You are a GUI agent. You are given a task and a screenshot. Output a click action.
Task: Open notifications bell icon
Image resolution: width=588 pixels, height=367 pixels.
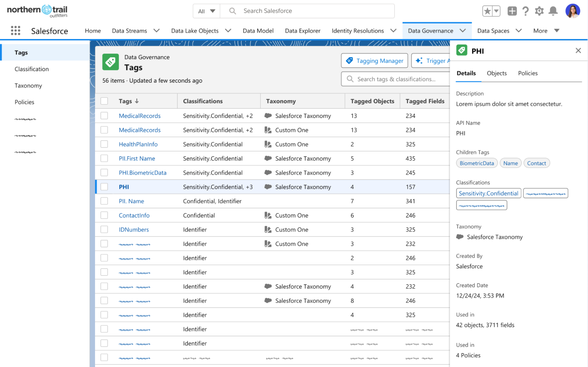tap(553, 11)
